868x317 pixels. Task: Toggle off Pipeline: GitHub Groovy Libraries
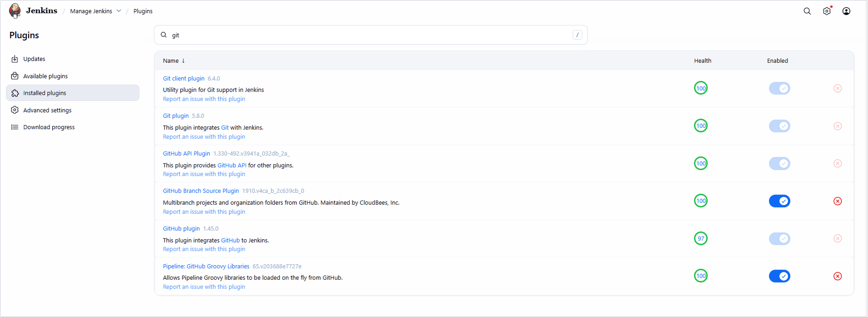point(779,276)
